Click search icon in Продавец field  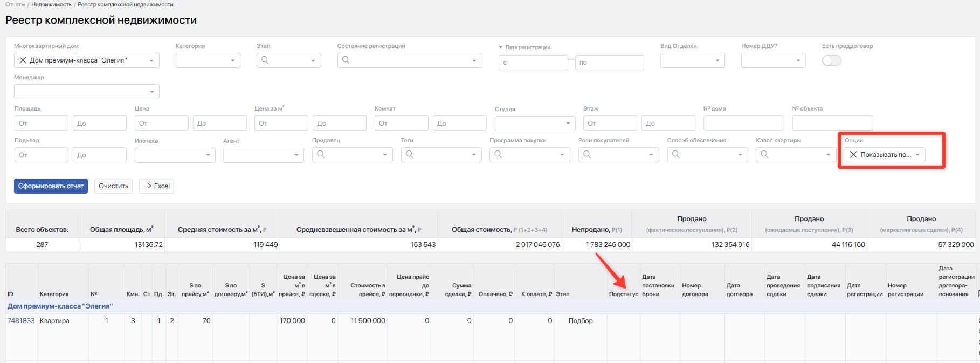point(321,154)
